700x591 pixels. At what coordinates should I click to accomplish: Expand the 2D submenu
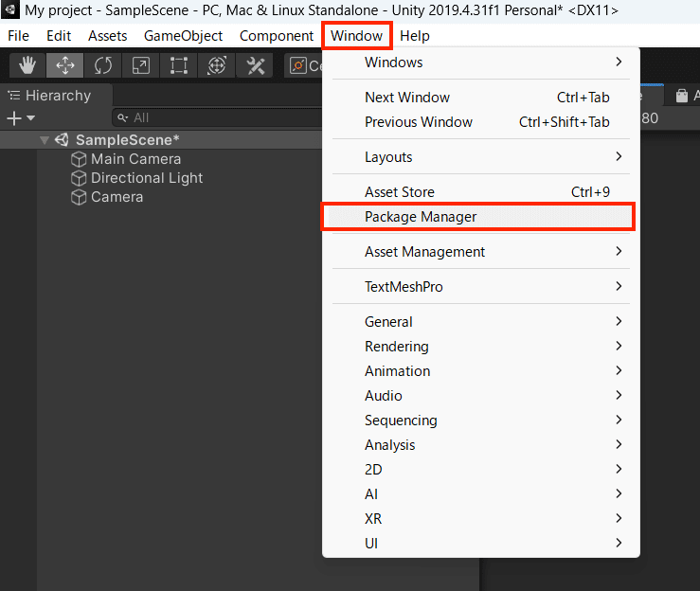(481, 470)
